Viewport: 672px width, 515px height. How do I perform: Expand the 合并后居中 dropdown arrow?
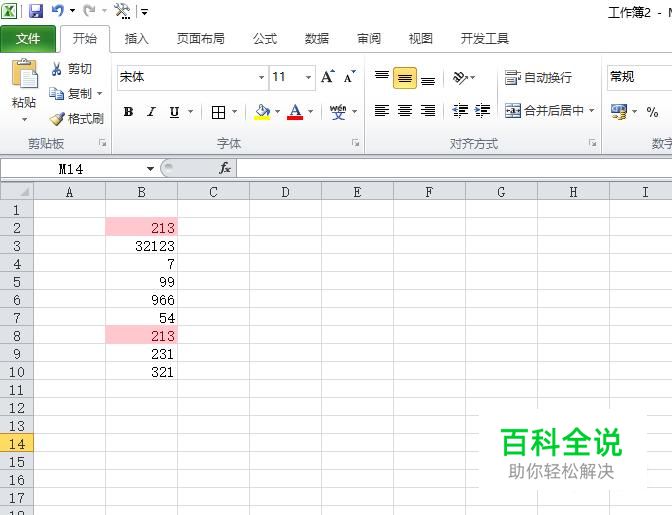click(x=591, y=111)
